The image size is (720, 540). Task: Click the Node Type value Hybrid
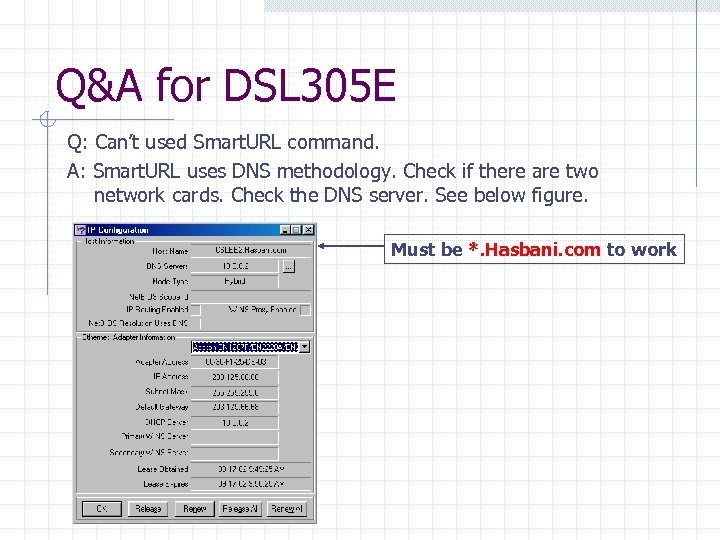tap(235, 281)
